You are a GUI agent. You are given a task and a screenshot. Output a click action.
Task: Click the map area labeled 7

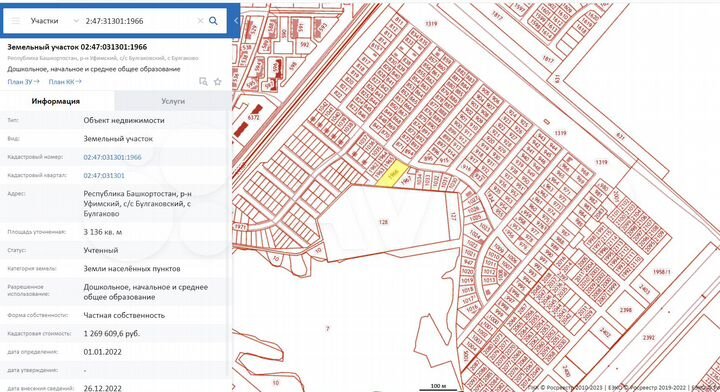click(327, 329)
